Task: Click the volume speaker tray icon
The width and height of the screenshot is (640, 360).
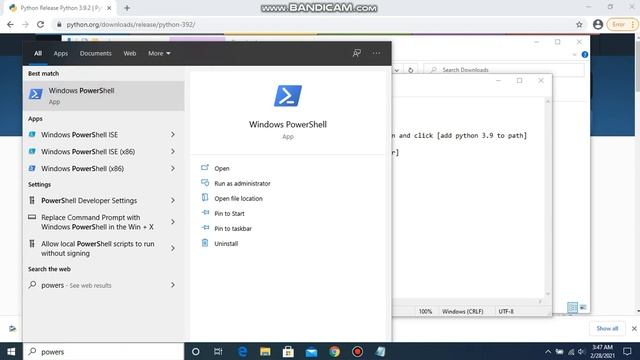Action: click(581, 351)
